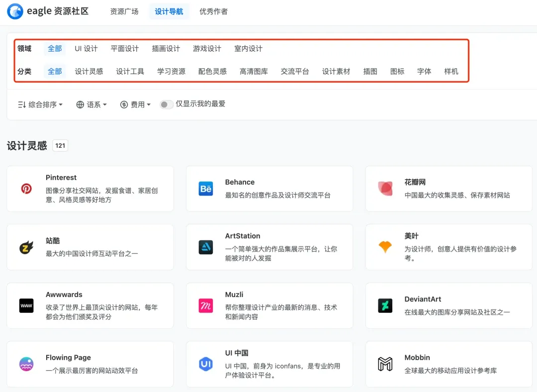Viewport: 537px width, 392px height.
Task: Open the DeviantArt green icon
Action: [385, 305]
